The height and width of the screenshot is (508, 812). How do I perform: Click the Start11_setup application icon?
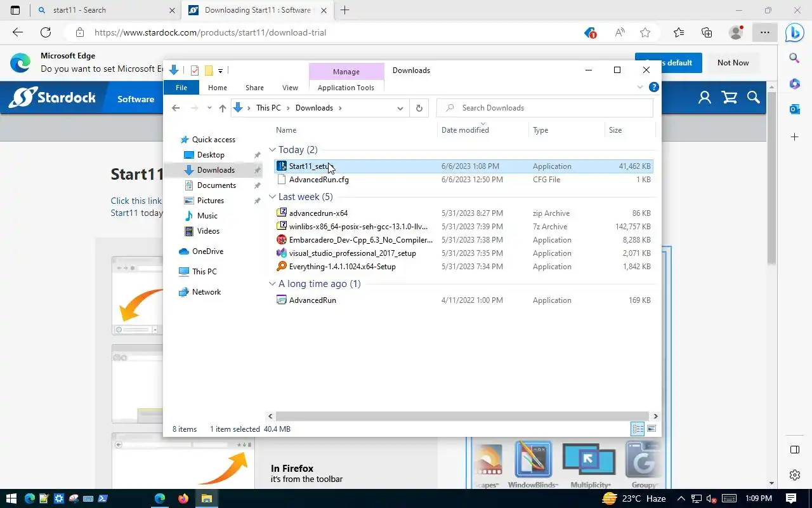click(x=282, y=166)
